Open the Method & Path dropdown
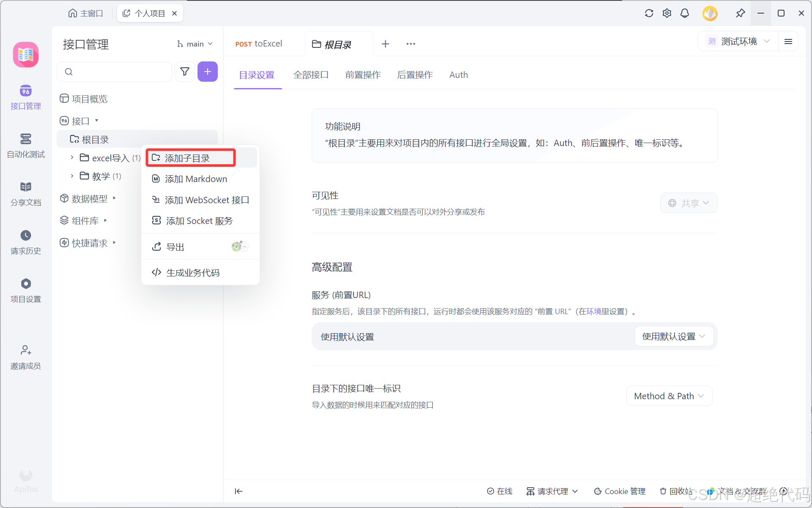Image resolution: width=812 pixels, height=508 pixels. click(669, 396)
